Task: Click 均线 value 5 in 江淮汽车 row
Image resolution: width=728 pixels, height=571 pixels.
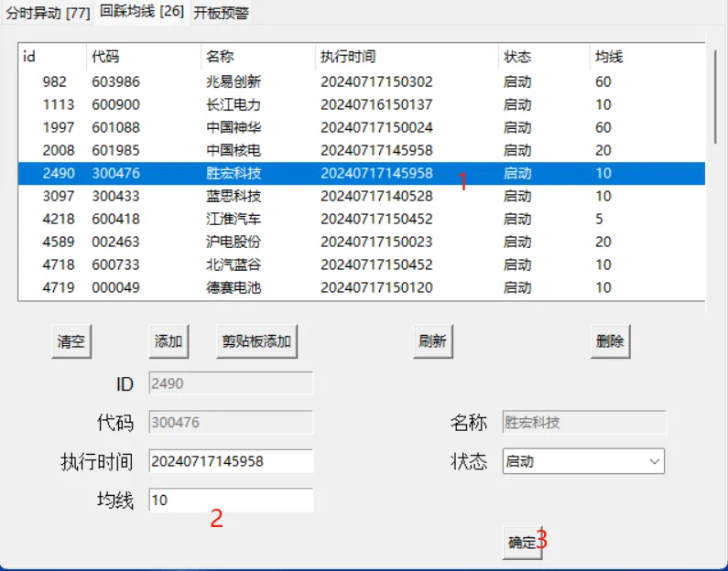Action: (600, 219)
